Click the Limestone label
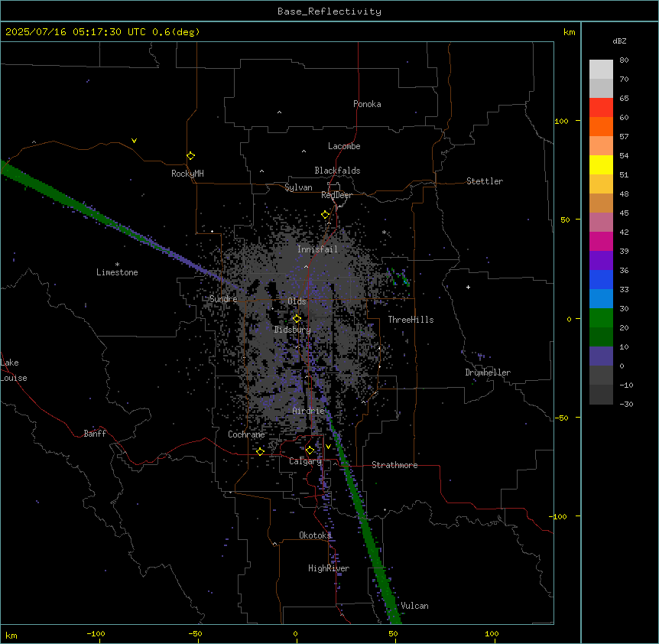 (117, 272)
